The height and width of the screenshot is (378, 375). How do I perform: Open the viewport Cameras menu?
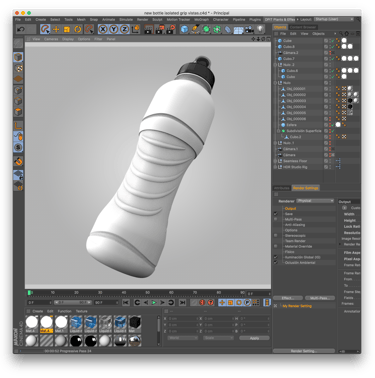coord(51,39)
